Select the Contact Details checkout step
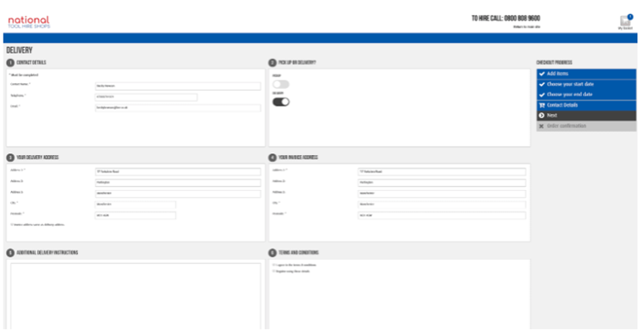Viewport: 644px width, 334px height. [587, 105]
